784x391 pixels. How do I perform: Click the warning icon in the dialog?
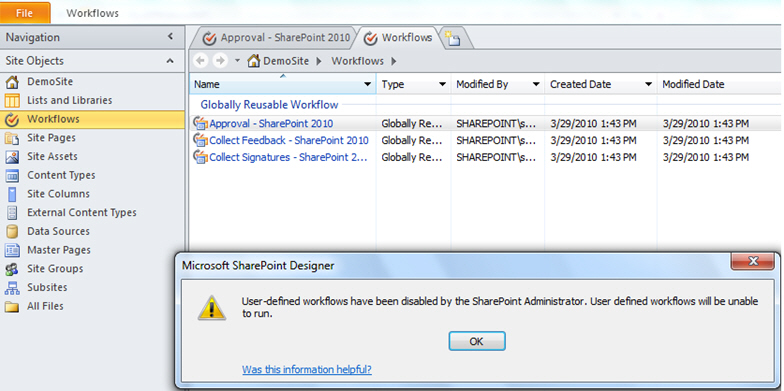tap(212, 308)
